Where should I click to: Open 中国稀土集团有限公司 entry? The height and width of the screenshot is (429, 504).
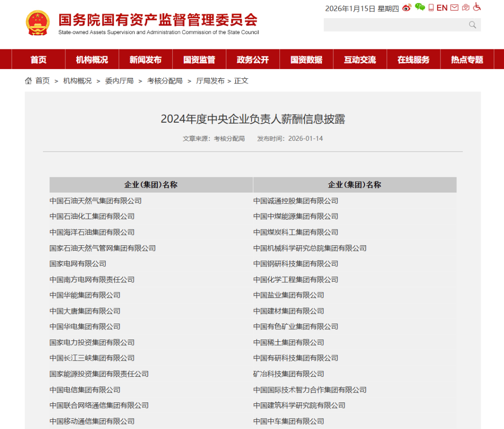coord(289,343)
